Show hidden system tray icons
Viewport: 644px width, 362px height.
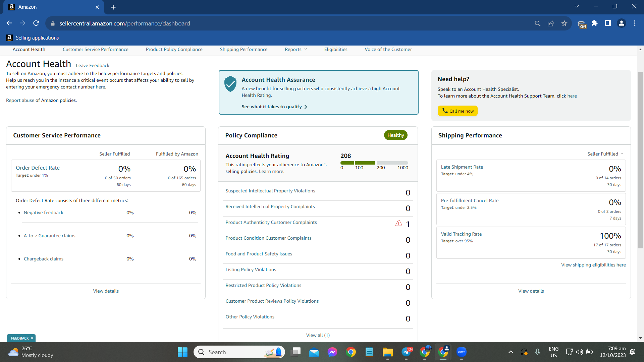click(511, 352)
